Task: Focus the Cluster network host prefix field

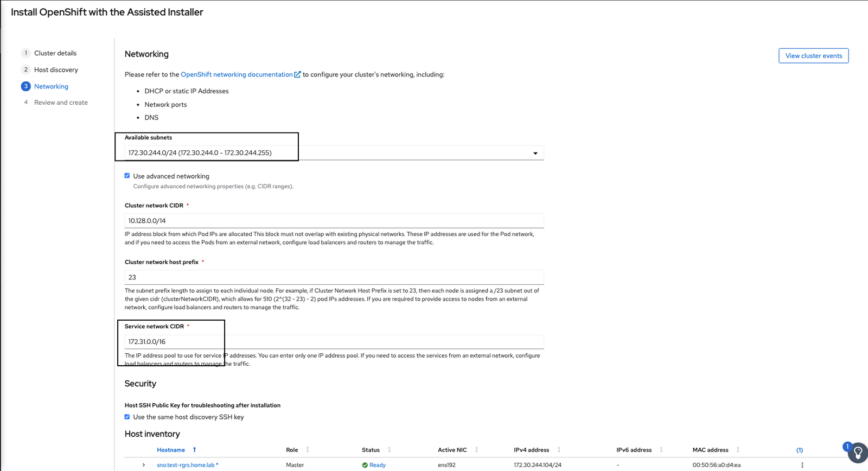Action: tap(334, 277)
